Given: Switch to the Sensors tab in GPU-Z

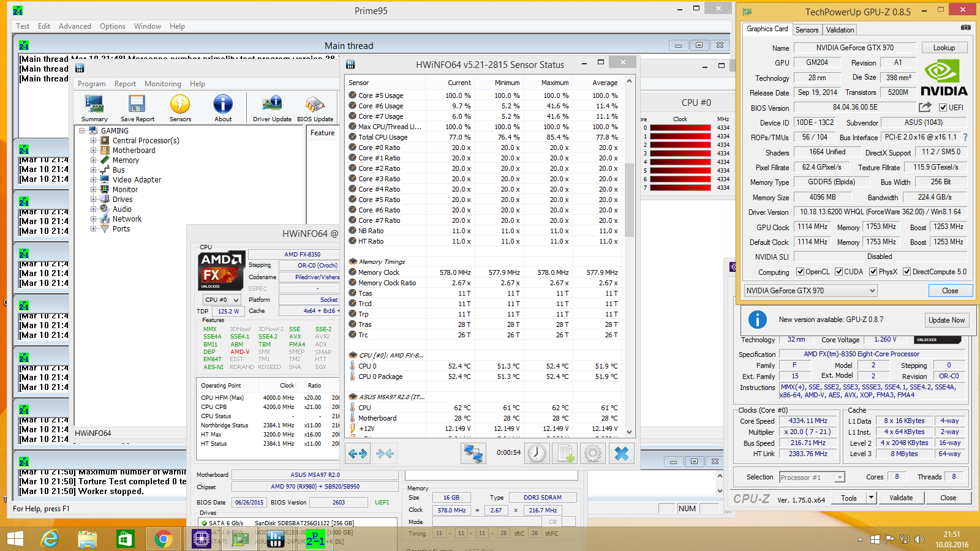Looking at the screenshot, I should (x=807, y=29).
